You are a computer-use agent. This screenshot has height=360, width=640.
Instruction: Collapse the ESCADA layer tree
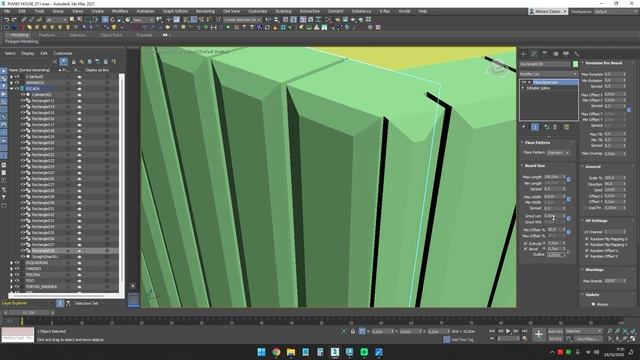pos(11,89)
